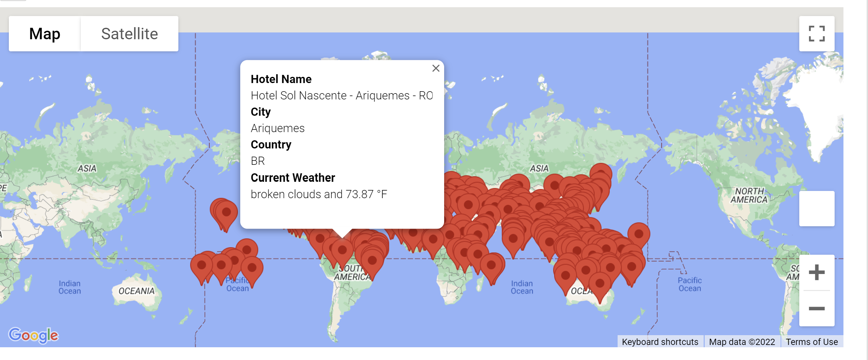
Task: Switch to the Map tab
Action: [x=45, y=34]
